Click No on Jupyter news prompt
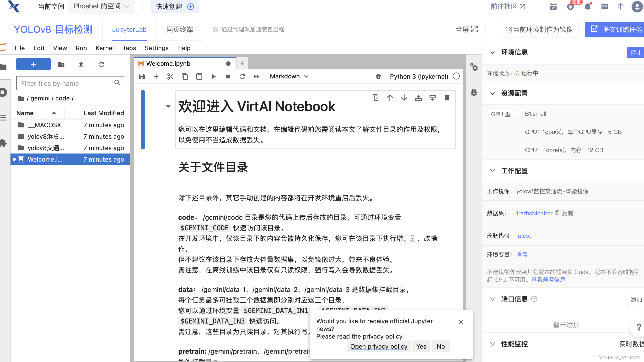The width and height of the screenshot is (644, 362). tap(440, 346)
